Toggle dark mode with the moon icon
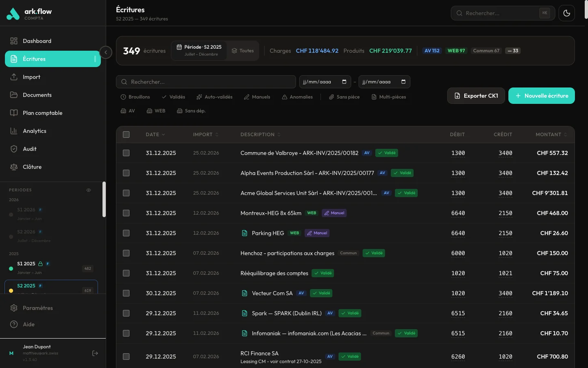This screenshot has width=588, height=368. [x=567, y=13]
